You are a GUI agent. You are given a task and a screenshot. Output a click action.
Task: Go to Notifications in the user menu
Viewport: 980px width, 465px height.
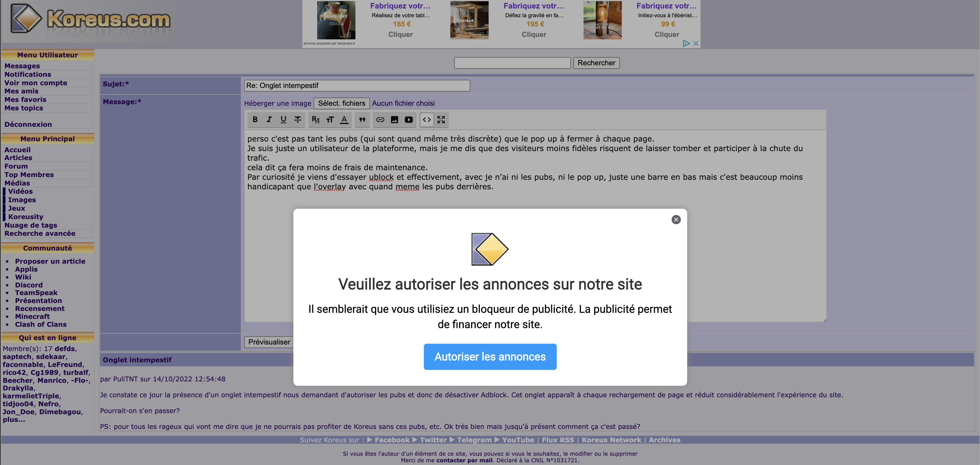(x=28, y=75)
